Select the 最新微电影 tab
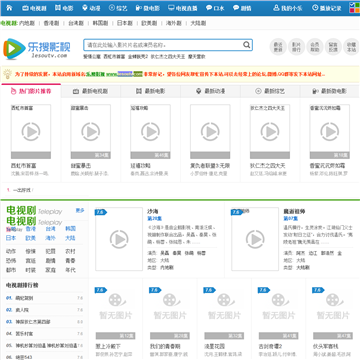360x360 pixels. tap(330, 91)
